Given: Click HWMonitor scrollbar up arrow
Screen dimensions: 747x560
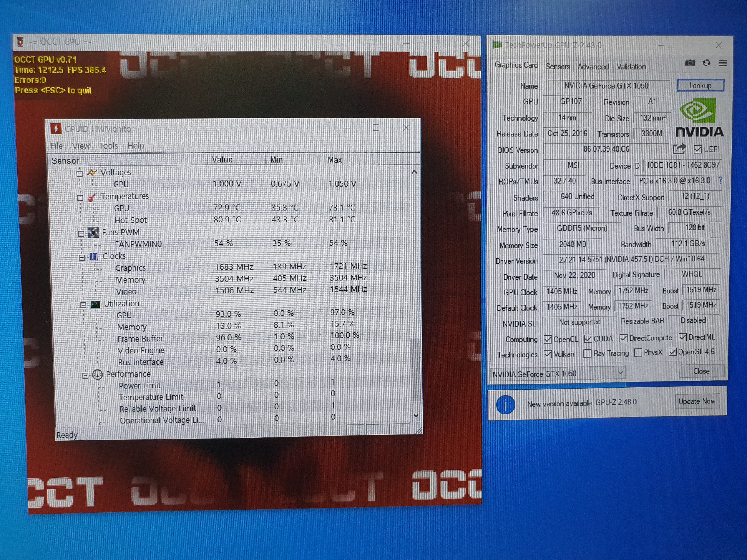Looking at the screenshot, I should [414, 172].
